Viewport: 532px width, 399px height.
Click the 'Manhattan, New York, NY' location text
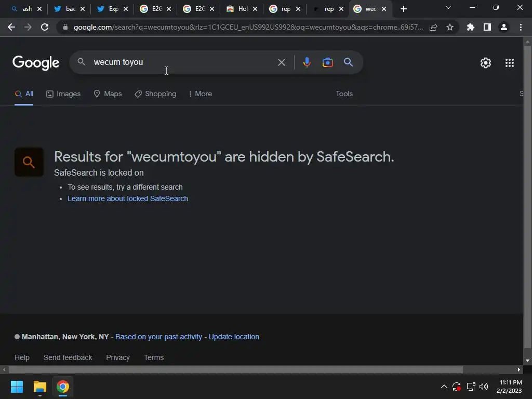pyautogui.click(x=65, y=337)
